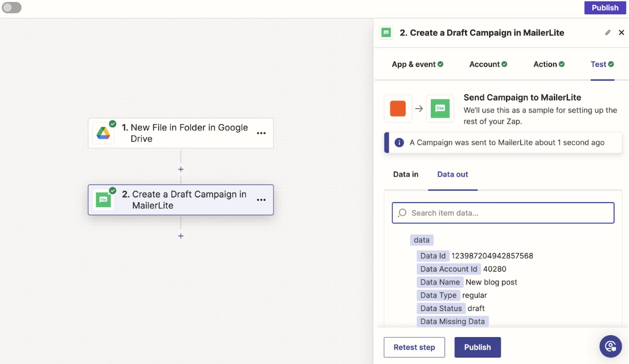Go to the Account tab
The width and height of the screenshot is (629, 364).
tap(488, 64)
